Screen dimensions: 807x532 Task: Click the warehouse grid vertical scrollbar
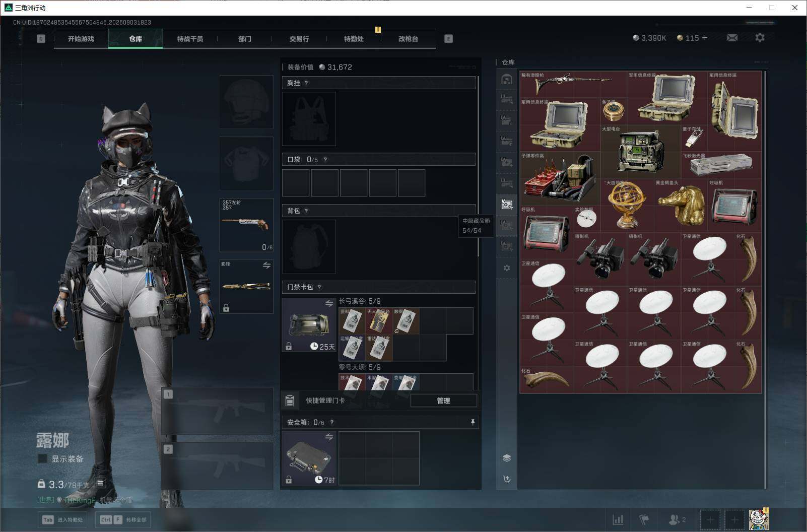tap(765, 279)
